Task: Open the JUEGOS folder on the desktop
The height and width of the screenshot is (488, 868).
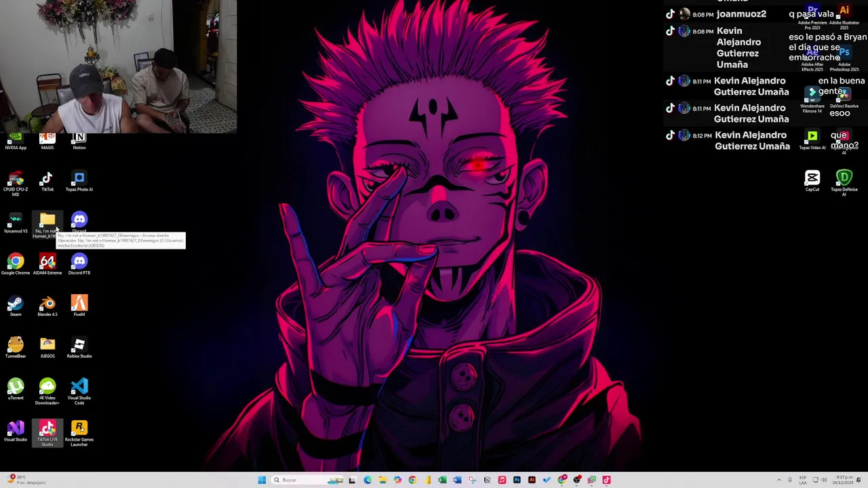Action: tap(47, 348)
